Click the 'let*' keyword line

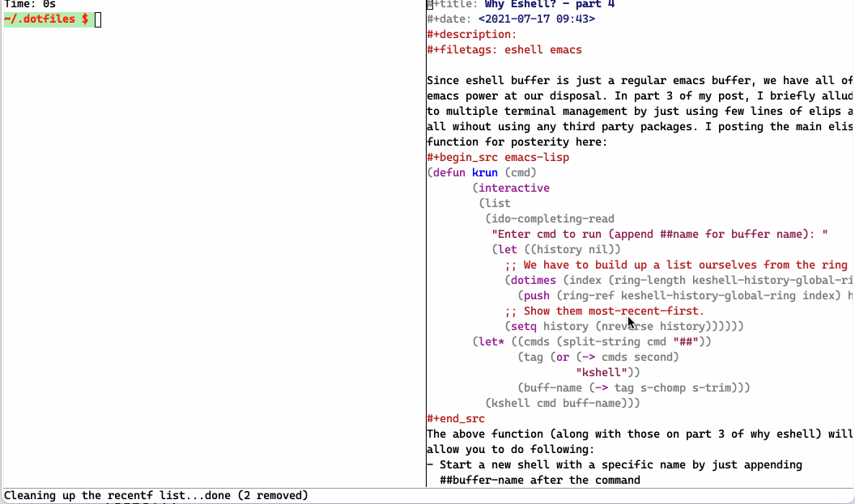[592, 341]
